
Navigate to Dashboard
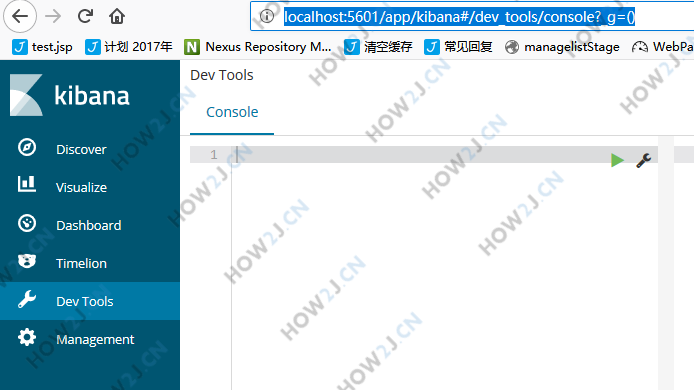coord(90,225)
